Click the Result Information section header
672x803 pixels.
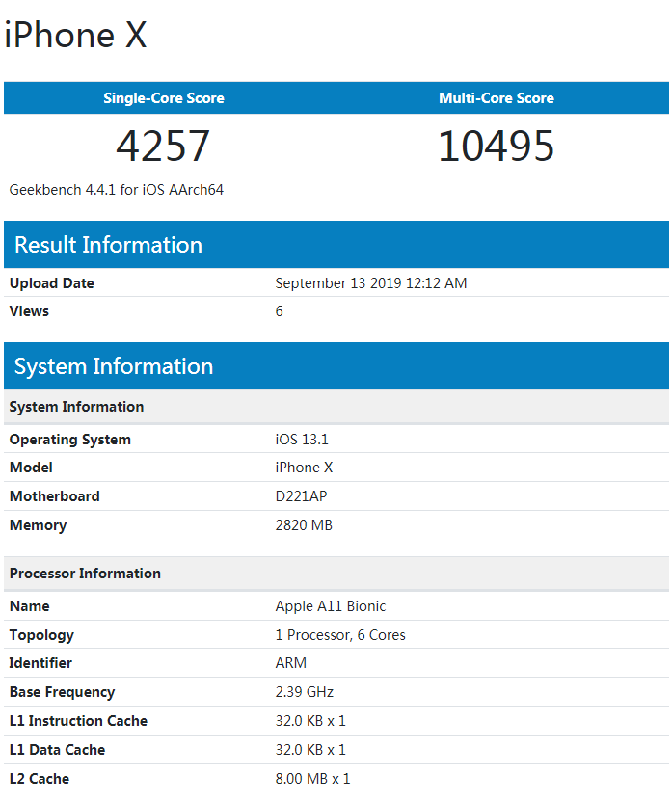[x=108, y=245]
